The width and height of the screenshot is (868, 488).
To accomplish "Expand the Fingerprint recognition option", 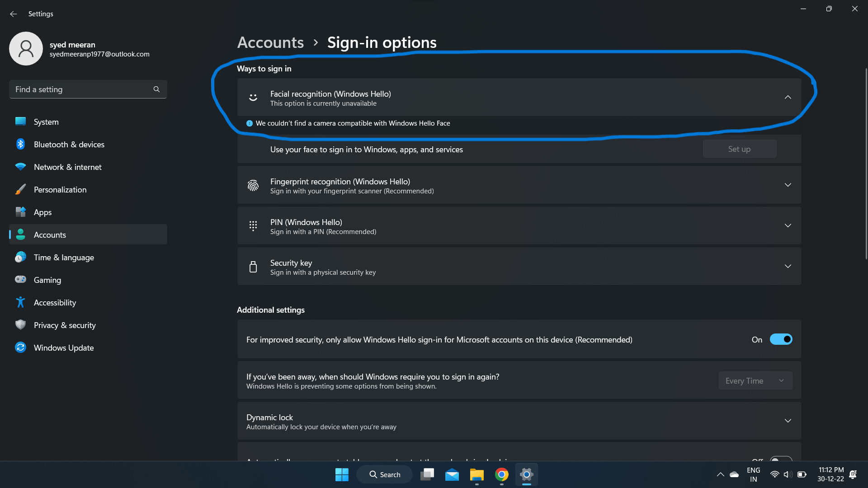I will 788,185.
